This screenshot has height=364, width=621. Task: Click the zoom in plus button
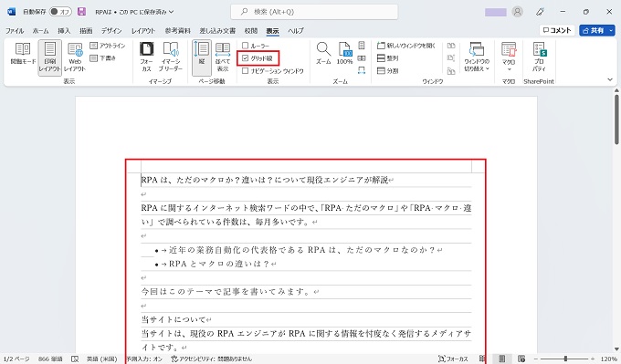(593, 359)
